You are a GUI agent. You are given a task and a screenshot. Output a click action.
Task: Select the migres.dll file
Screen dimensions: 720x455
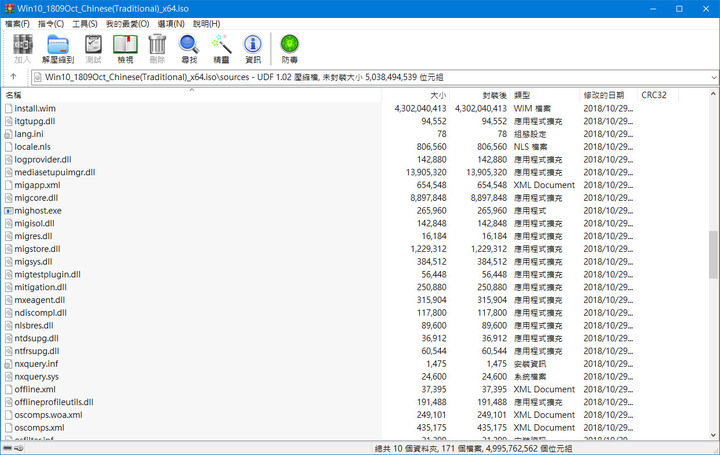pyautogui.click(x=33, y=236)
